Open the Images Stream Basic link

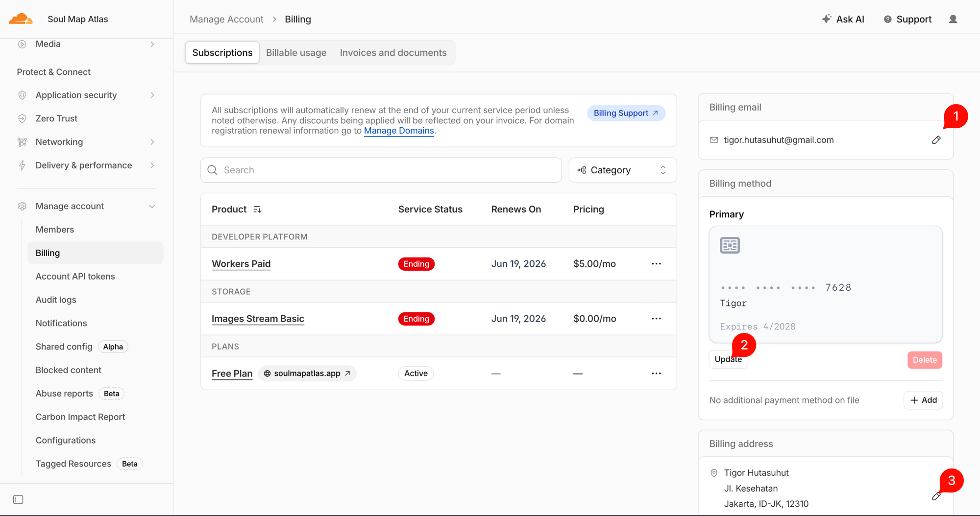click(258, 319)
